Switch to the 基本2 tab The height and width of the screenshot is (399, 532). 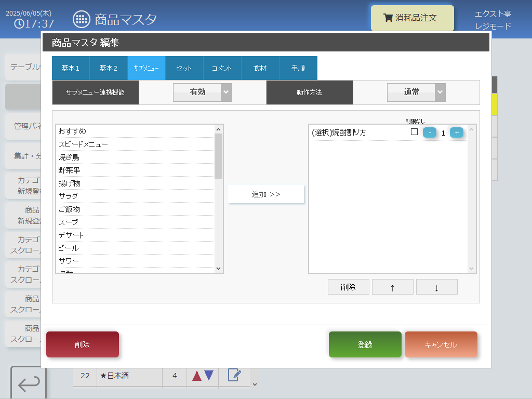click(x=109, y=68)
